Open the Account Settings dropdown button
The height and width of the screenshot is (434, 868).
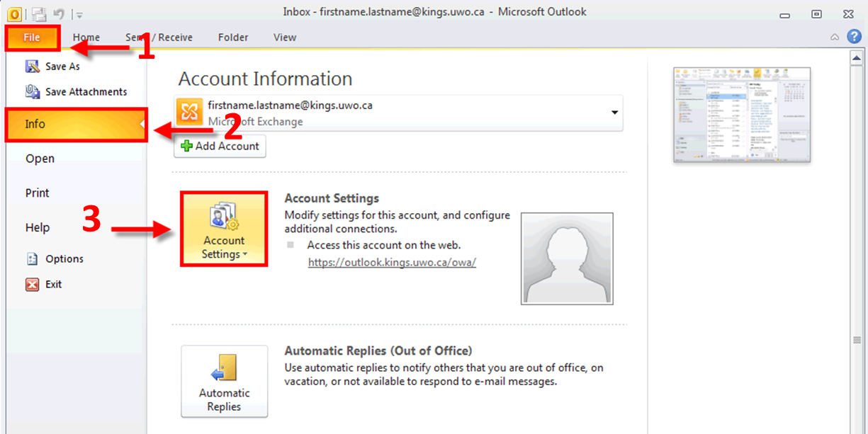224,229
